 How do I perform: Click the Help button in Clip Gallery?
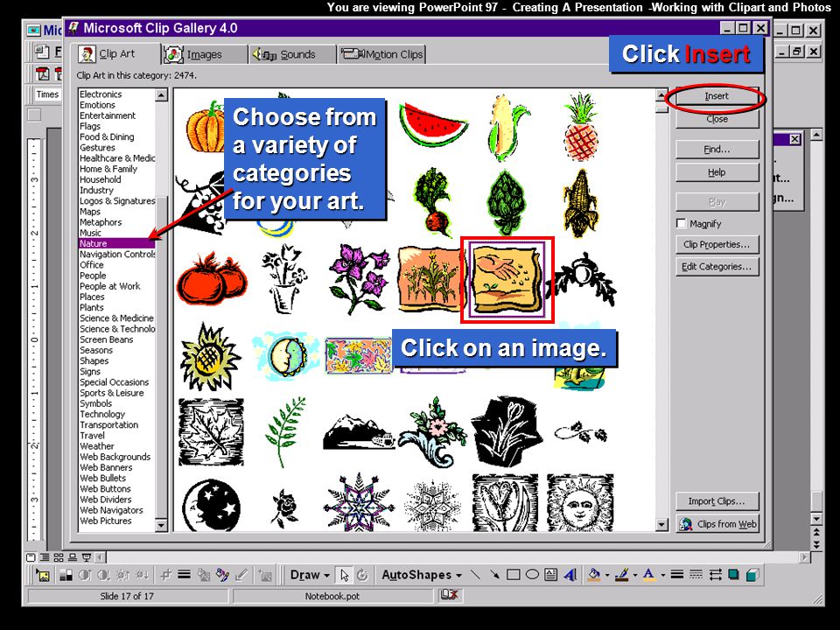point(717,172)
